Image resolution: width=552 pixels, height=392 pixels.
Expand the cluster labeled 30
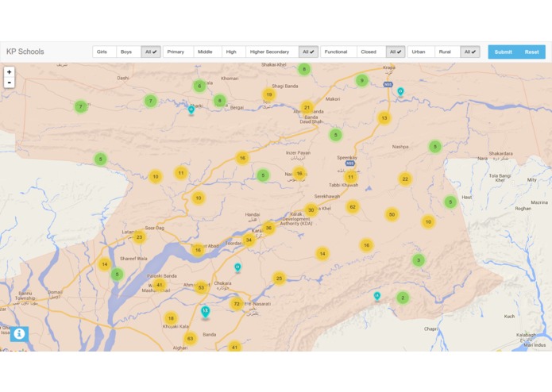(311, 210)
